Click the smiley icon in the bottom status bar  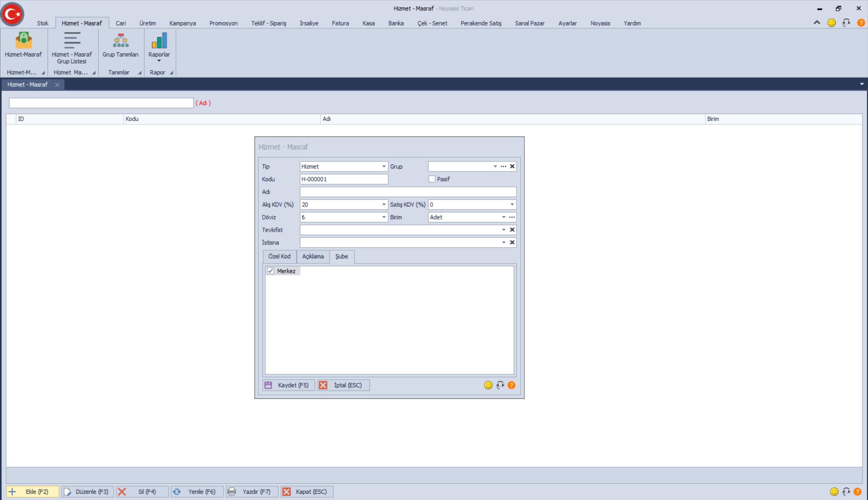[834, 492]
